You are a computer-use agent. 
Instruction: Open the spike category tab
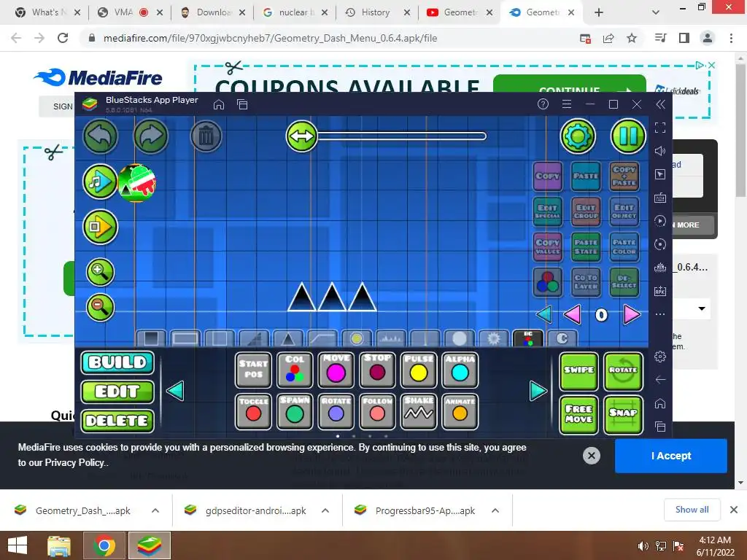(x=287, y=338)
